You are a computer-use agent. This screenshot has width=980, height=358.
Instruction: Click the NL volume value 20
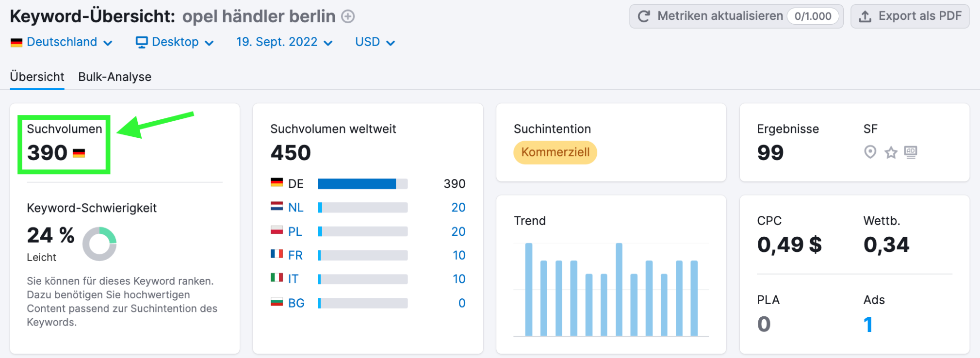pyautogui.click(x=458, y=208)
